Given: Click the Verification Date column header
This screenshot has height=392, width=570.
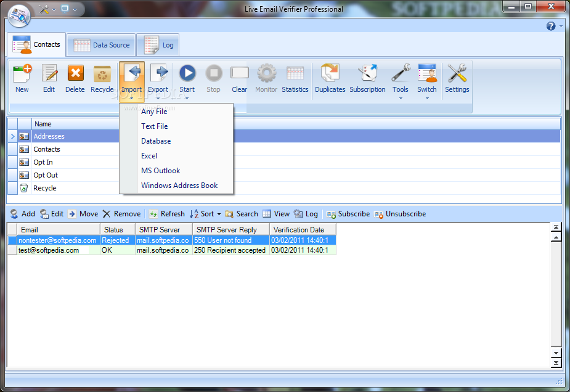Looking at the screenshot, I should click(303, 230).
